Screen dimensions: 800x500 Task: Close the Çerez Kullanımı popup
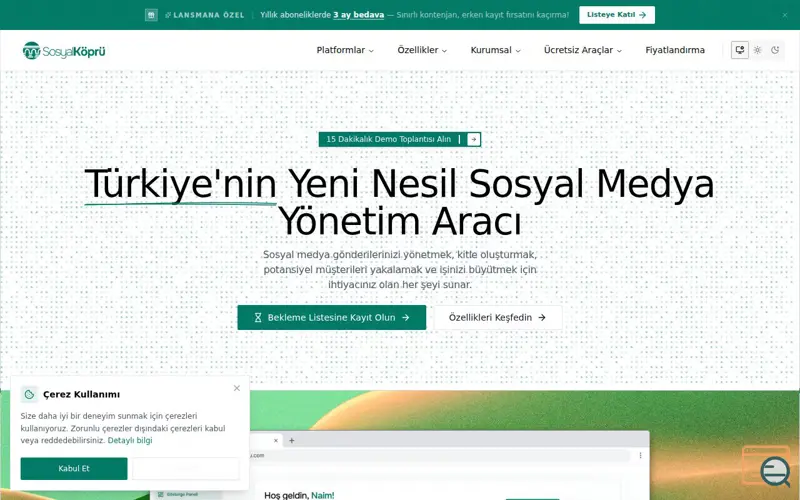[237, 388]
